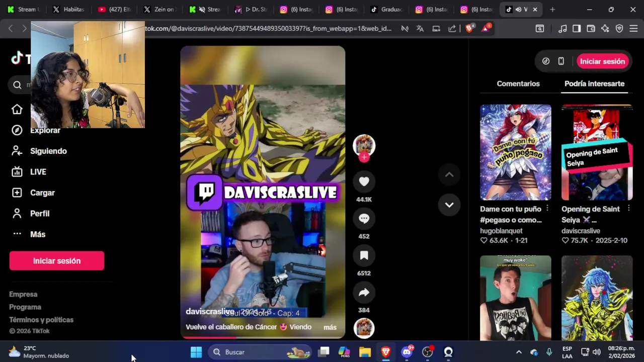The height and width of the screenshot is (362, 644).
Task: Open Brave VPN shield icon
Action: click(619, 29)
